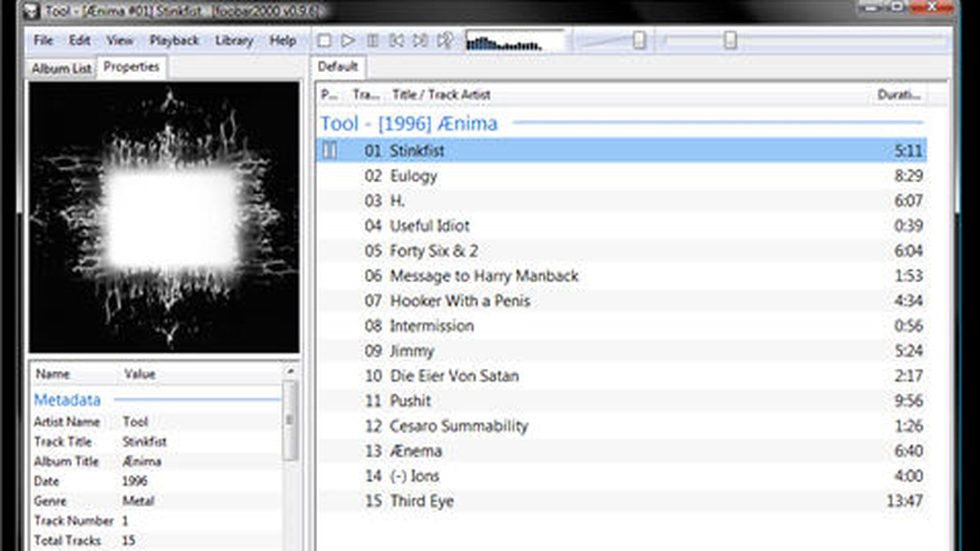Click the 9:56 duration of Pushit
980x551 pixels.
pos(908,401)
